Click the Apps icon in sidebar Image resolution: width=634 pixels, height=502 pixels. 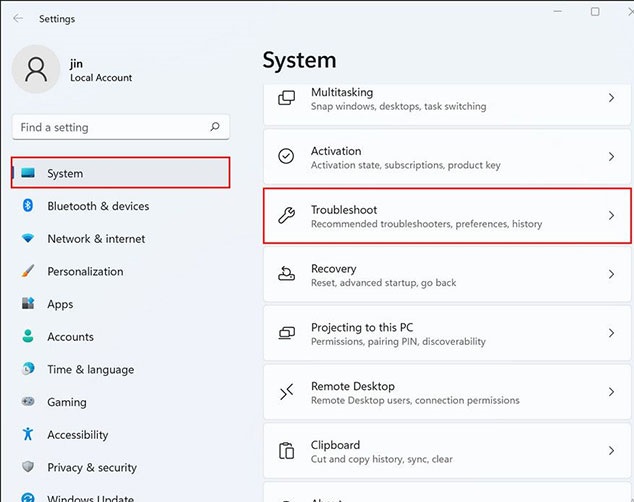[28, 303]
